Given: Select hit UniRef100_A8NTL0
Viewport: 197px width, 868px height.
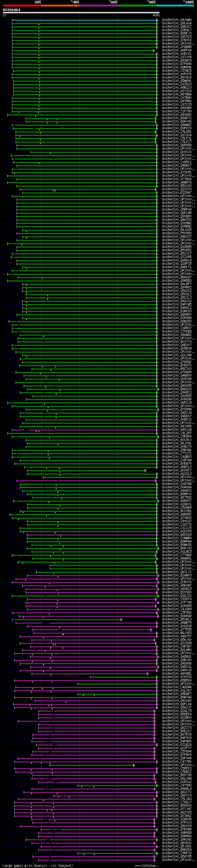Looking at the screenshot, I should click(176, 467).
